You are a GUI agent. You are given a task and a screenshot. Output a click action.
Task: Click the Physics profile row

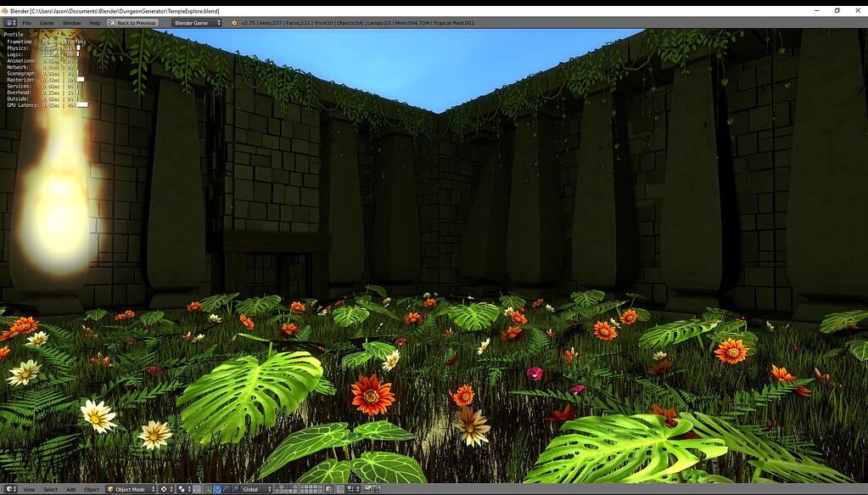click(x=43, y=48)
